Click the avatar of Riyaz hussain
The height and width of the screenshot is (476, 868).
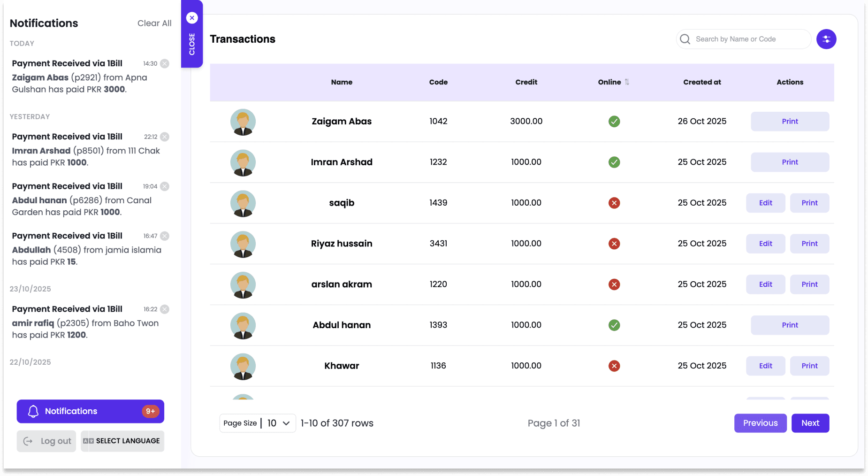pyautogui.click(x=243, y=244)
